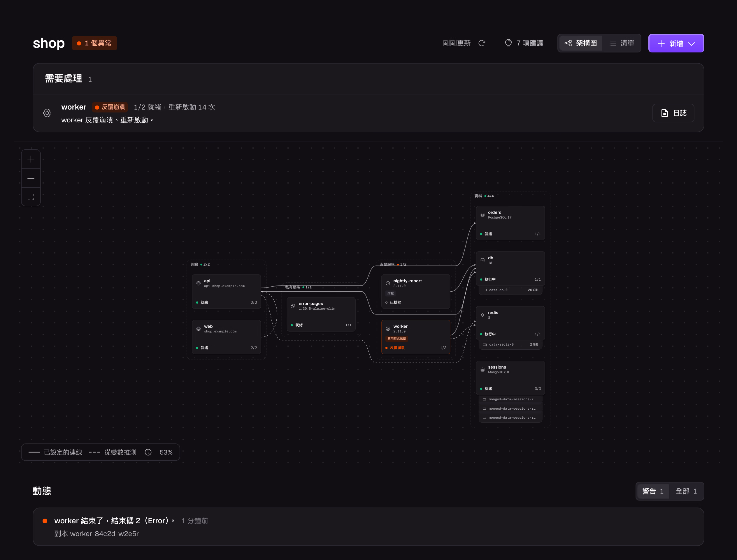Show the info icon in connection legend
Screen dimensions: 737x560
(148, 452)
